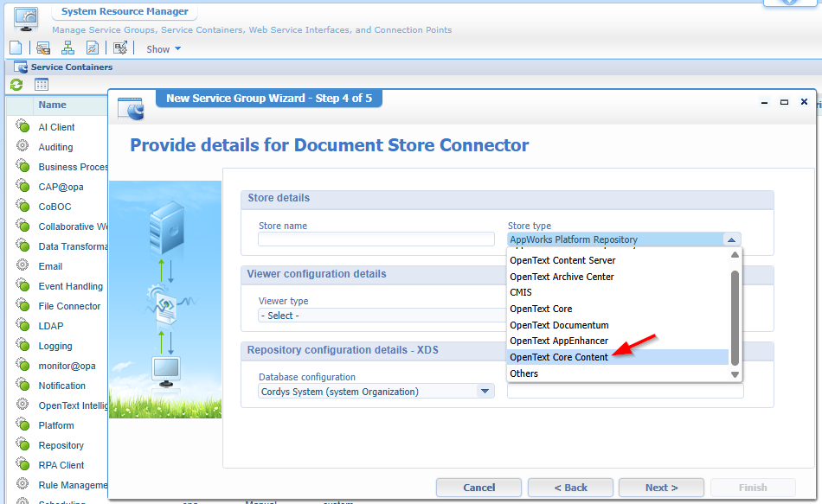822x504 pixels.
Task: Click the status icon beside AI Client
Action: click(x=22, y=126)
